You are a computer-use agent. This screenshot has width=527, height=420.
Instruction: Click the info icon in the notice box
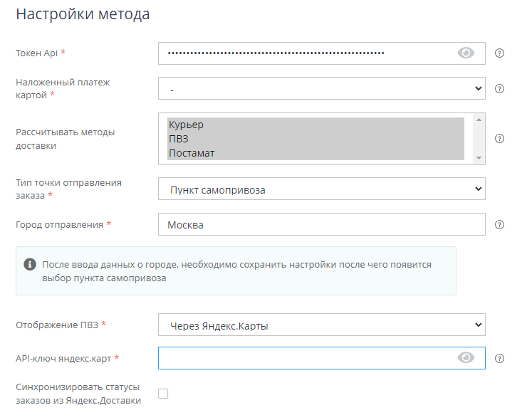[x=30, y=264]
